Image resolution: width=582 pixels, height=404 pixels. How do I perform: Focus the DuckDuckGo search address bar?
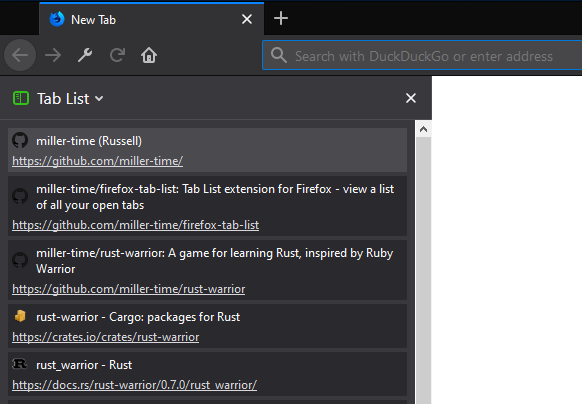(x=423, y=56)
